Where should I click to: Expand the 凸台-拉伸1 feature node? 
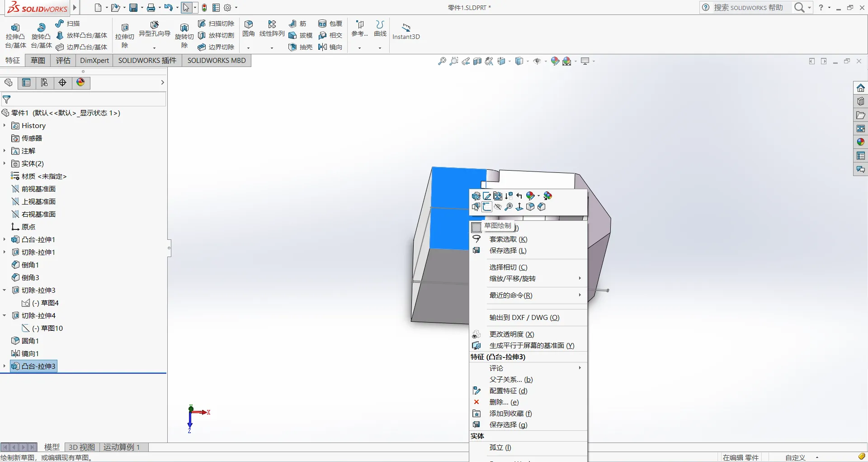tap(5, 239)
